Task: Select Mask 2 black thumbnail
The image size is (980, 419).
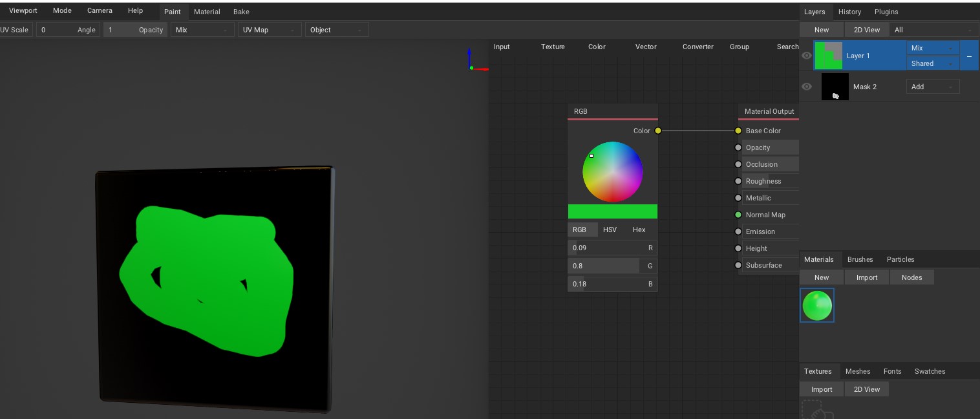Action: [835, 87]
